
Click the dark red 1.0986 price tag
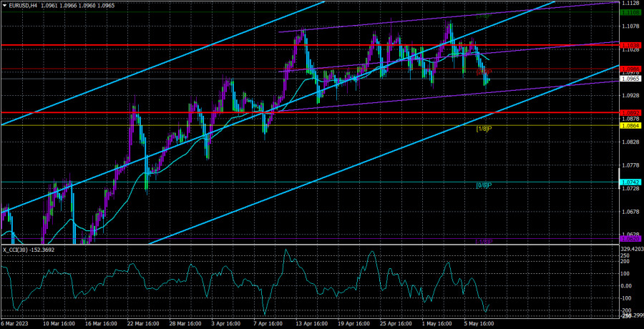630,69
